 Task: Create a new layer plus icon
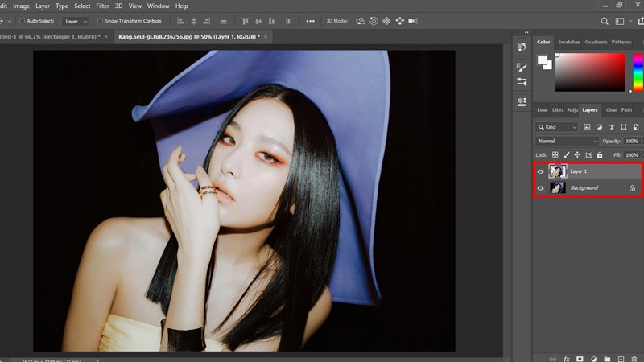pyautogui.click(x=621, y=359)
